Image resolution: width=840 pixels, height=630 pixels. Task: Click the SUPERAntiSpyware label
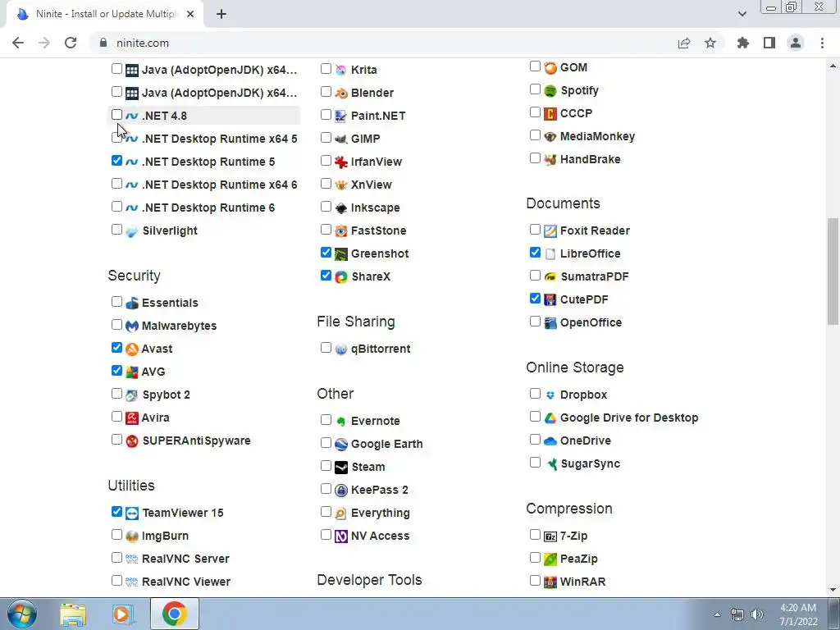coord(196,441)
